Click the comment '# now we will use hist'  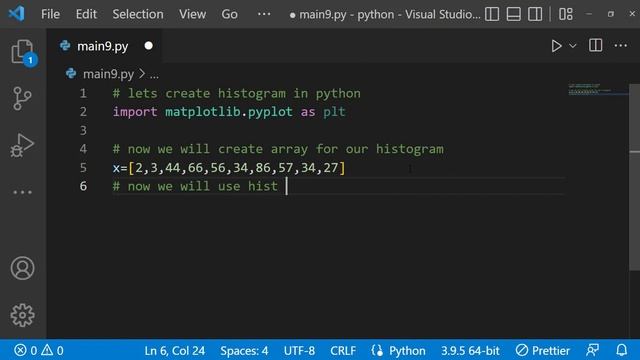195,186
